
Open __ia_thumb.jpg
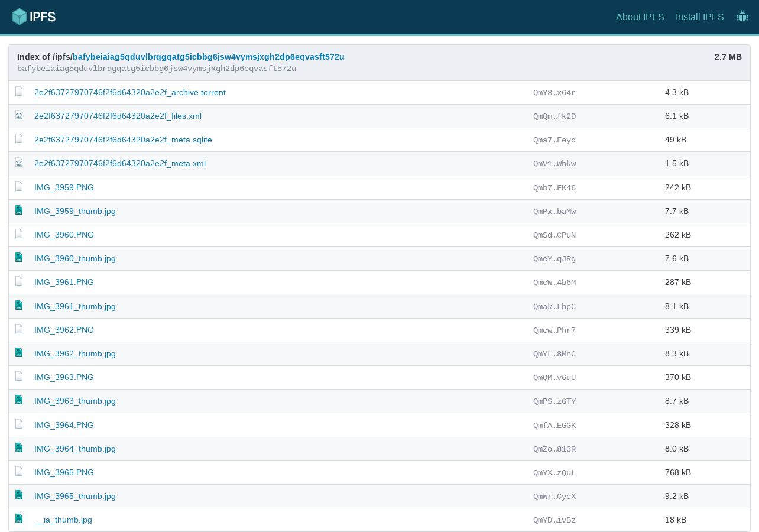tap(63, 520)
